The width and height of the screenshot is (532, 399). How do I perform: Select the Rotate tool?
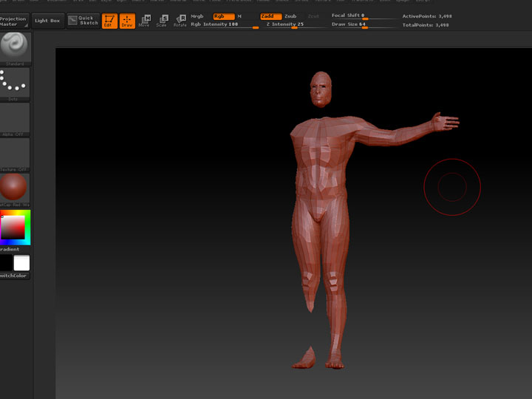(180, 20)
